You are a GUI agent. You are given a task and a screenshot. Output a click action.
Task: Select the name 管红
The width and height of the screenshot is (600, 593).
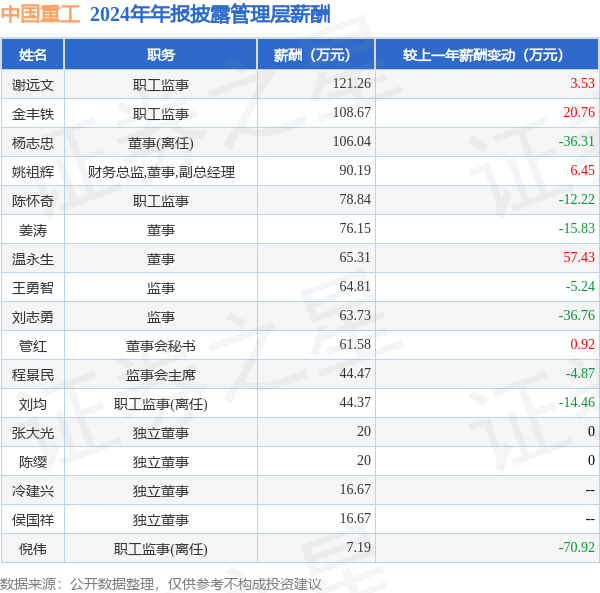coord(33,346)
